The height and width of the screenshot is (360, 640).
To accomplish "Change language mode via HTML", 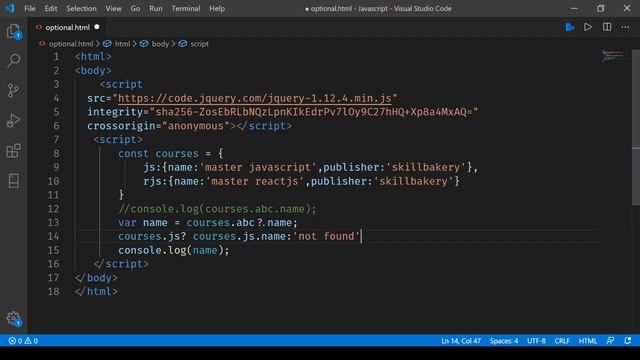I will pyautogui.click(x=588, y=341).
